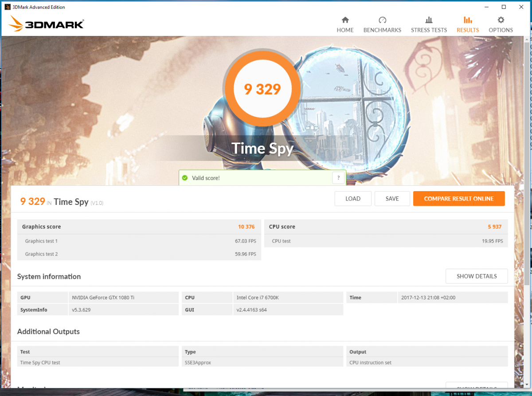This screenshot has width=532, height=396.
Task: Click Time value 2017-12-13 21:08 +02:00
Action: pyautogui.click(x=428, y=298)
